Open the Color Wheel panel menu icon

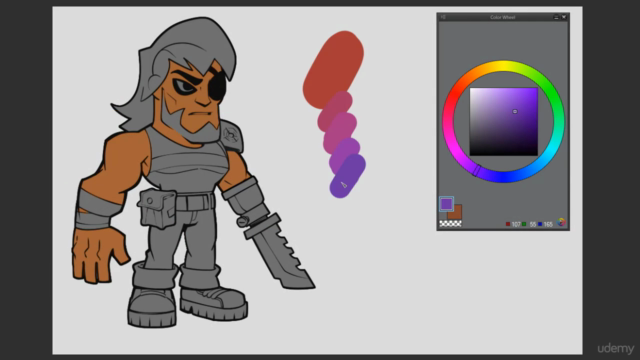point(443,17)
